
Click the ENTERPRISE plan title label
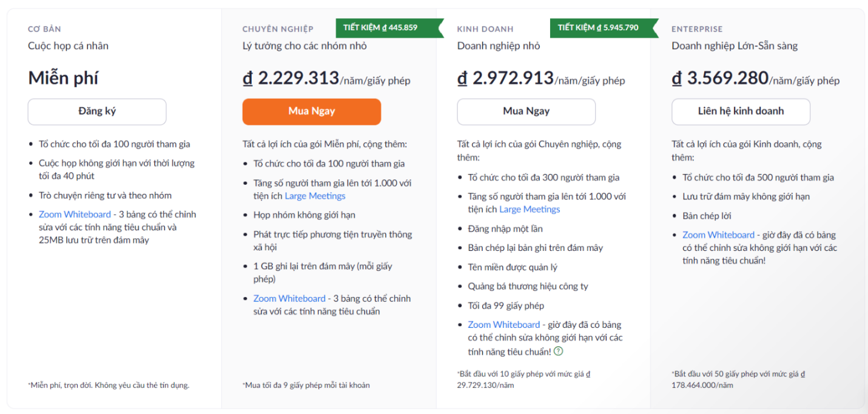click(696, 29)
